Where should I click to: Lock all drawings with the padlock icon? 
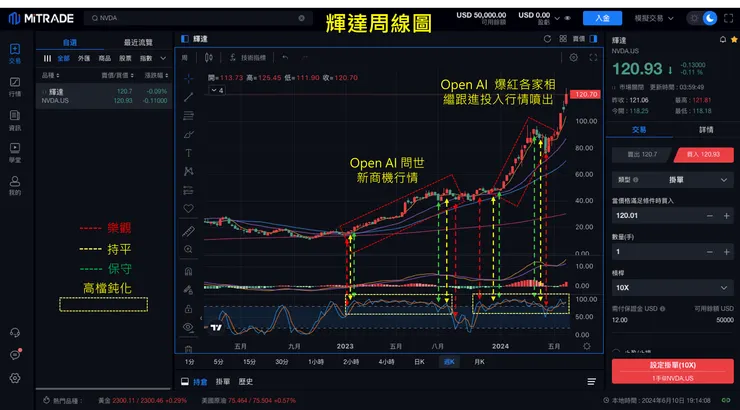(x=188, y=309)
